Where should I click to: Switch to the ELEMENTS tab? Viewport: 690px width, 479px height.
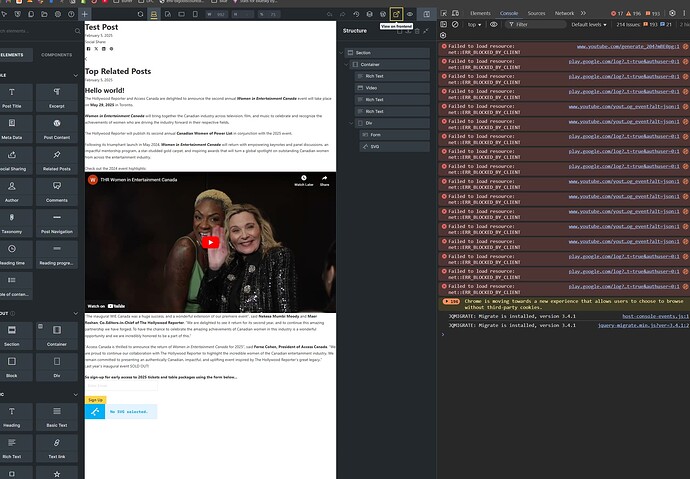click(12, 55)
